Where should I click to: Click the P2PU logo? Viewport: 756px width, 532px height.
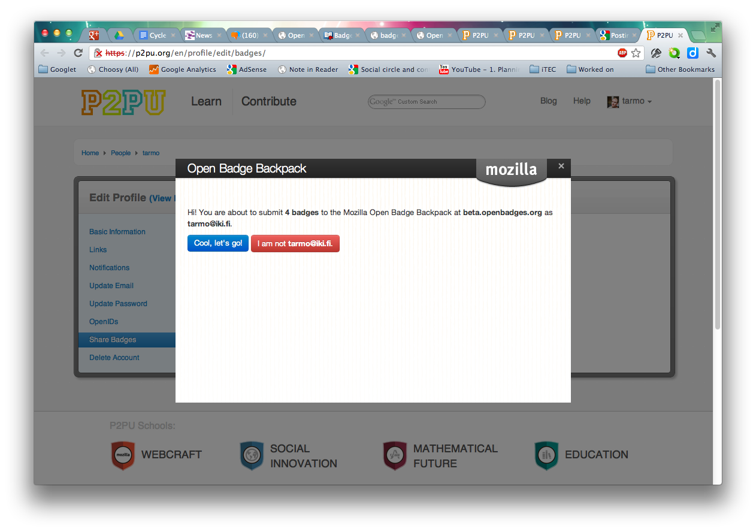(123, 102)
